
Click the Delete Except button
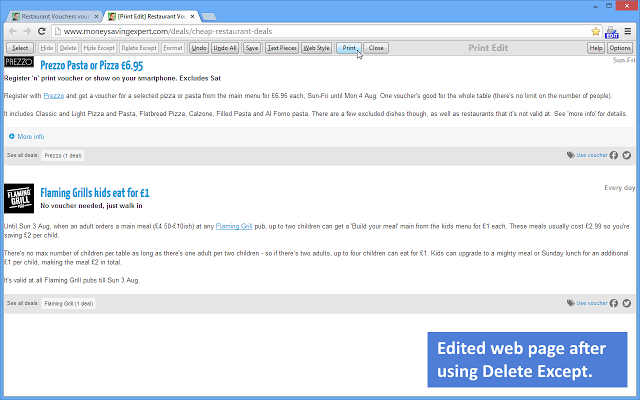(x=139, y=48)
